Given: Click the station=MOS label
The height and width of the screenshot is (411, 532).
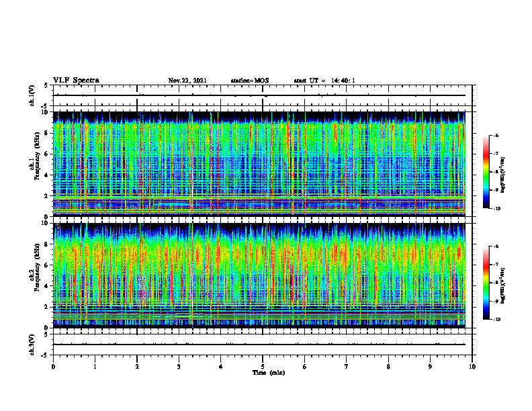Looking at the screenshot, I should 250,81.
